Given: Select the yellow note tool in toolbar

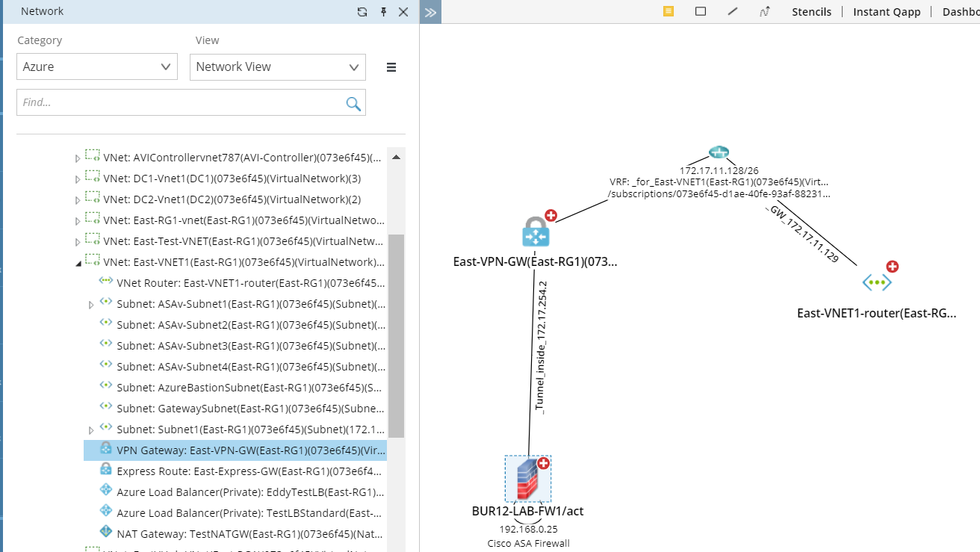Looking at the screenshot, I should 669,11.
